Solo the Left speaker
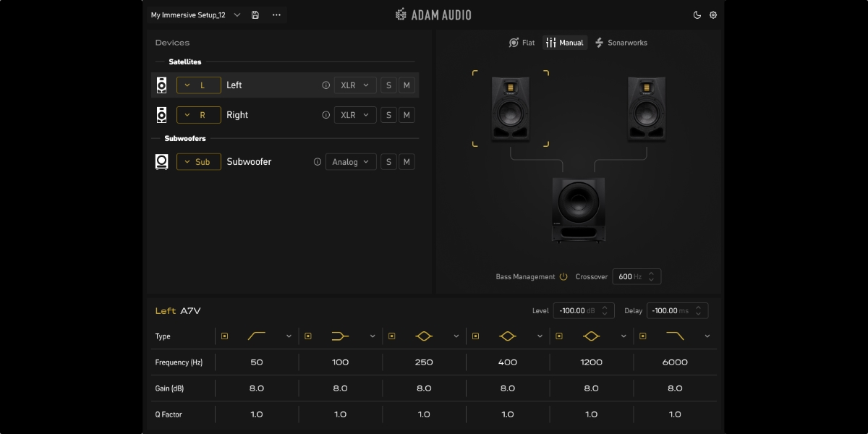868x434 pixels. [x=388, y=85]
